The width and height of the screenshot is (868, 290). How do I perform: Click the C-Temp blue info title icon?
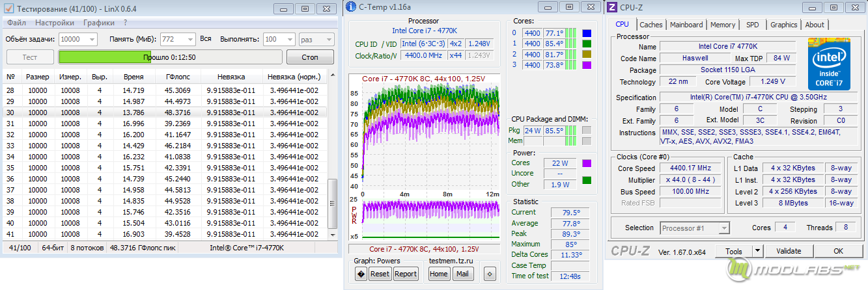point(352,7)
